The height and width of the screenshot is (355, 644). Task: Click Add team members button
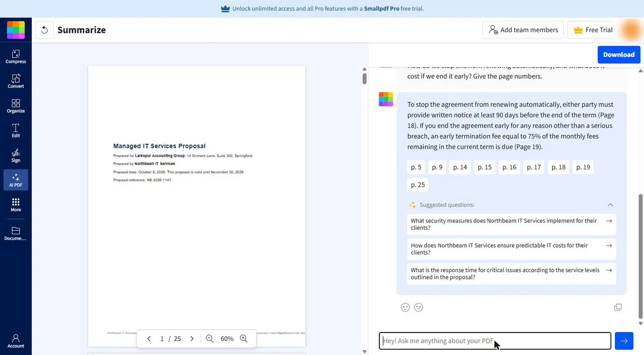523,30
